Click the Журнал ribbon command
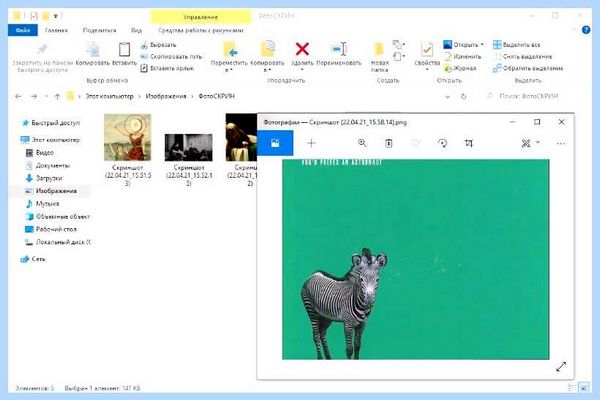The height and width of the screenshot is (400, 600). pyautogui.click(x=460, y=68)
